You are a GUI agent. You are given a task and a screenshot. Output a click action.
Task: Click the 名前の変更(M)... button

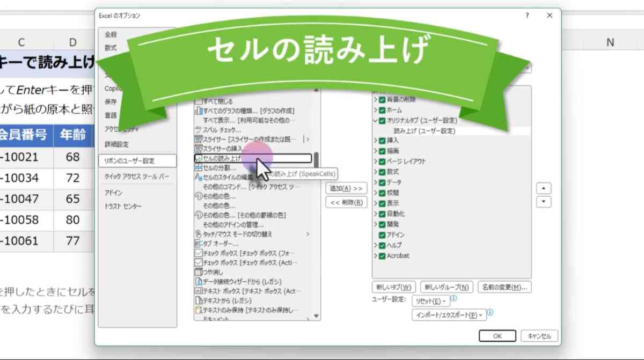[x=504, y=287]
